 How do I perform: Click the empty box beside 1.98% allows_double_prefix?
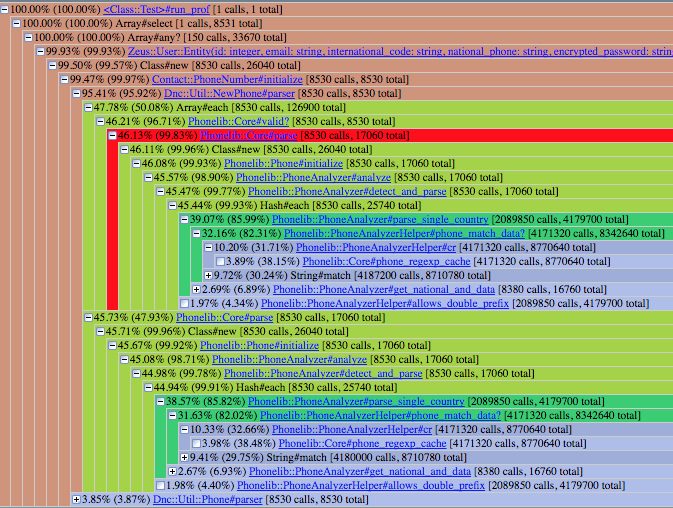[160, 485]
